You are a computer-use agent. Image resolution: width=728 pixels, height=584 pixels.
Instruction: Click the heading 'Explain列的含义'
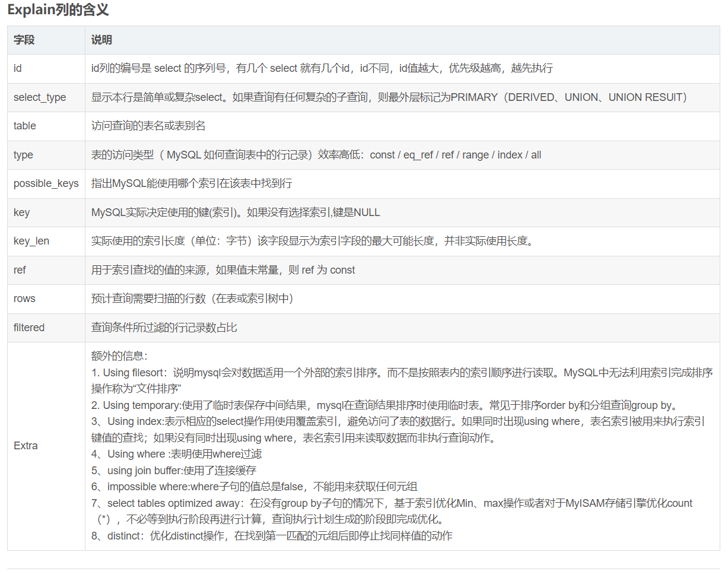(58, 10)
